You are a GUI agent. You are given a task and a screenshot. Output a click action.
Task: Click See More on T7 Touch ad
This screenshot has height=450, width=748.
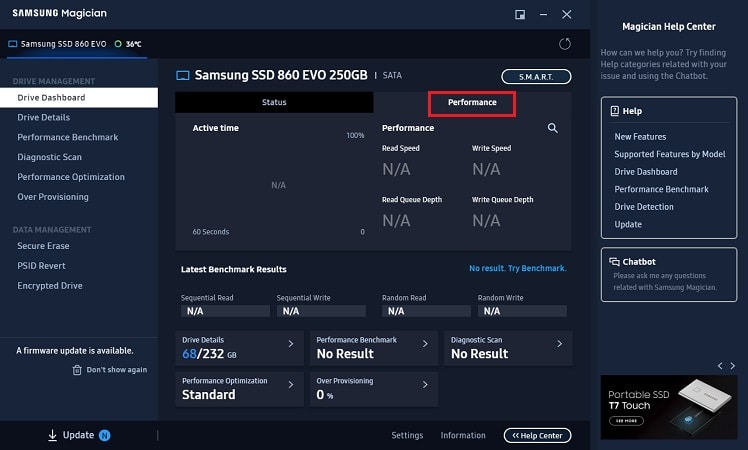(x=626, y=421)
